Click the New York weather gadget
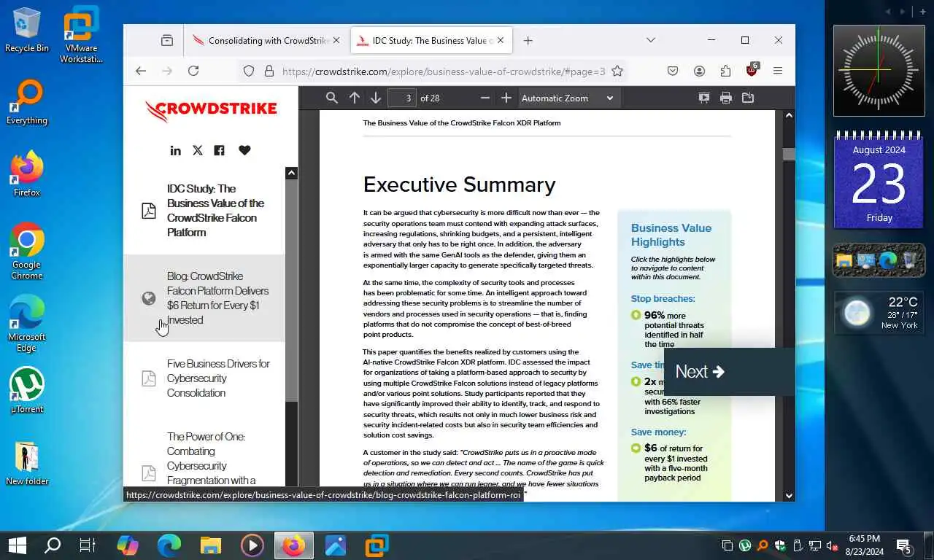Image resolution: width=934 pixels, height=560 pixels. [x=879, y=313]
